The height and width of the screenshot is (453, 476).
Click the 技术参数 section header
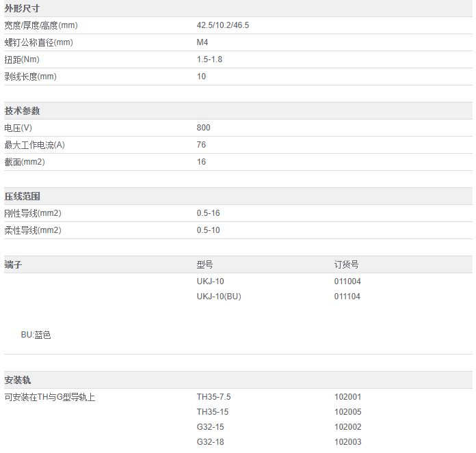(x=22, y=111)
